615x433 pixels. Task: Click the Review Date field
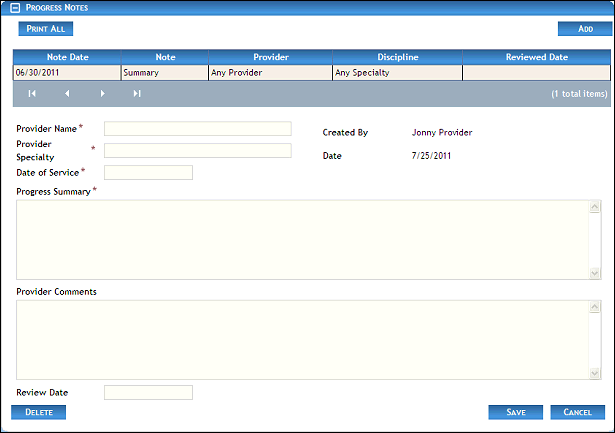click(x=148, y=392)
